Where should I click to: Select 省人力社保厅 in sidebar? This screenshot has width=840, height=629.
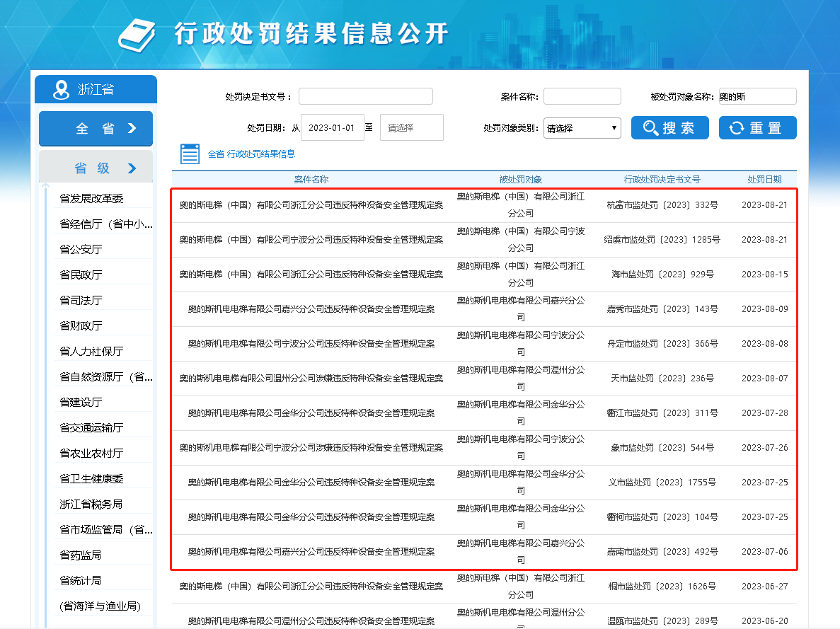click(91, 352)
